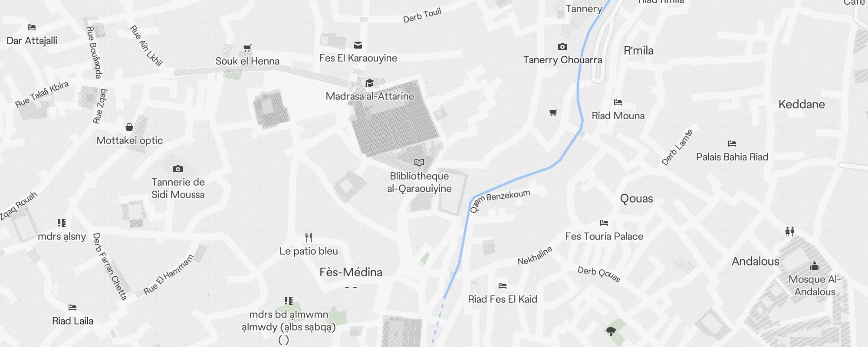
Task: Select the graduation cap icon at Madrasa al-Attarine
Action: tap(369, 83)
